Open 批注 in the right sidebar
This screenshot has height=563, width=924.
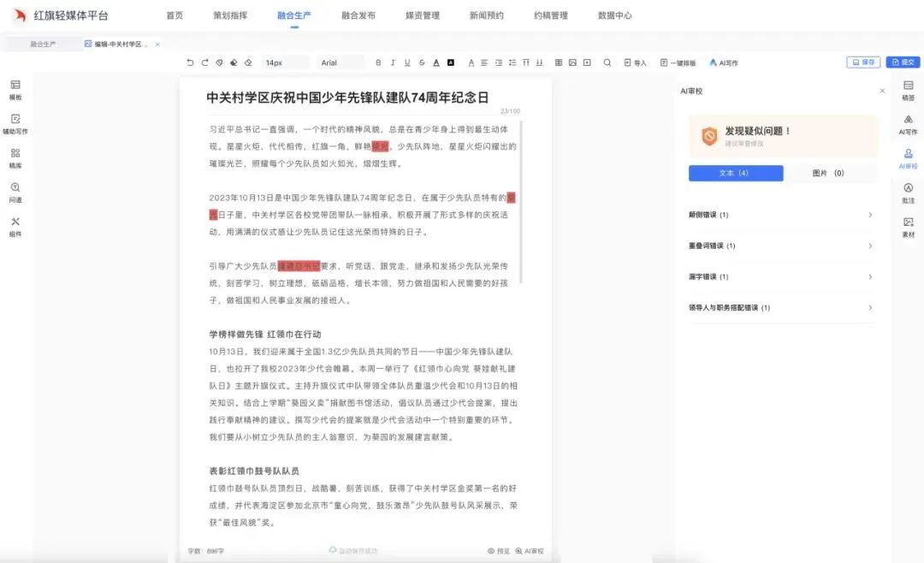(x=908, y=193)
